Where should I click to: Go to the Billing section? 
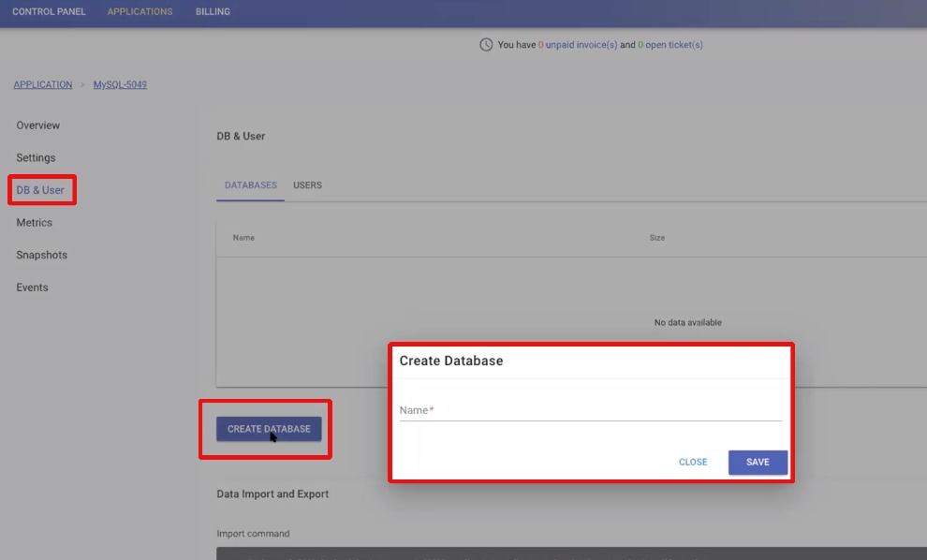coord(213,12)
